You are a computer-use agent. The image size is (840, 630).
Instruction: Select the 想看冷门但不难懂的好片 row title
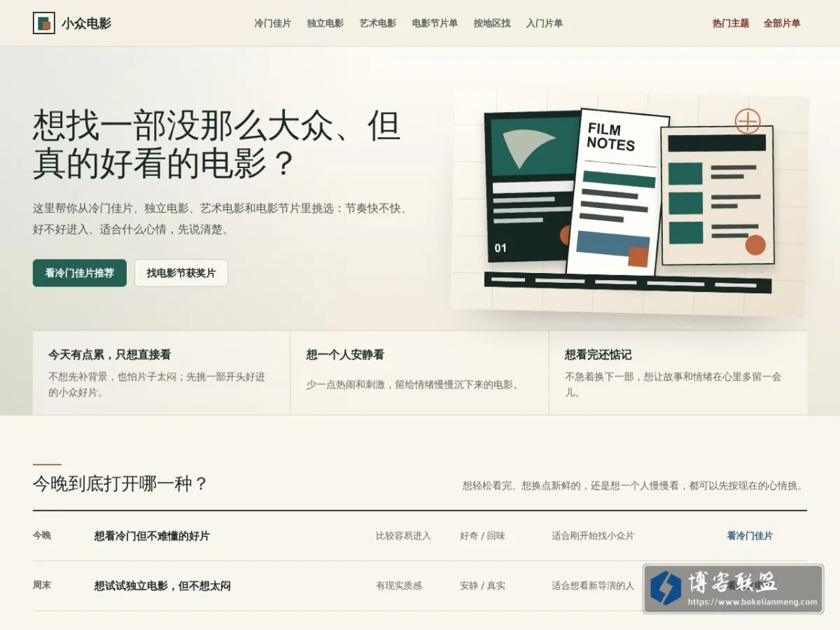click(x=152, y=536)
